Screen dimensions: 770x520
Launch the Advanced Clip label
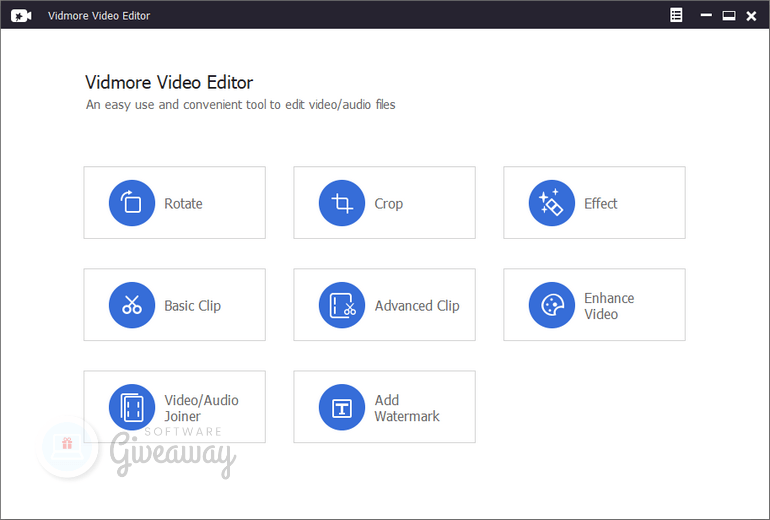417,306
